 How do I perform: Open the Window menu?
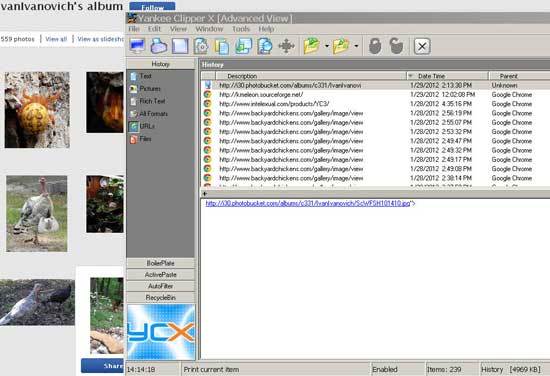209,29
